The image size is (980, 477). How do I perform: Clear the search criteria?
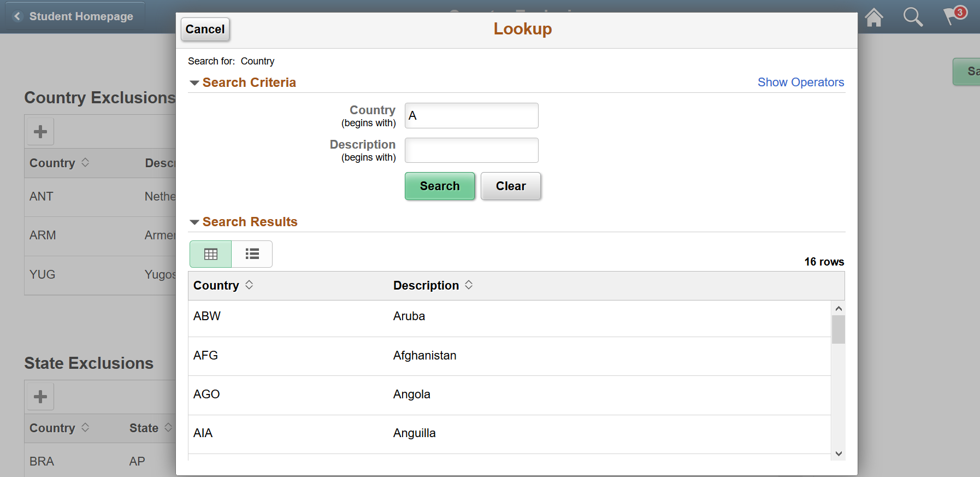[511, 186]
